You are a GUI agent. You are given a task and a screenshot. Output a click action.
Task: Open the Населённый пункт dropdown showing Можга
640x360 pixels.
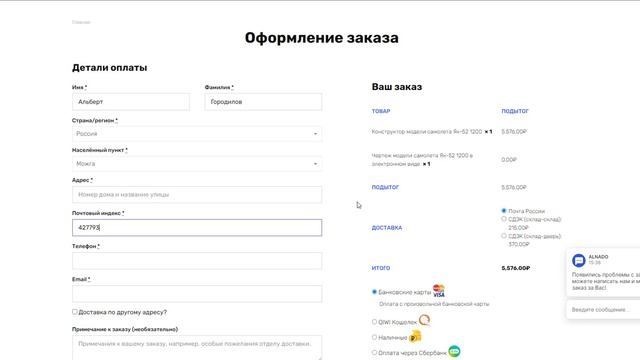[197, 164]
